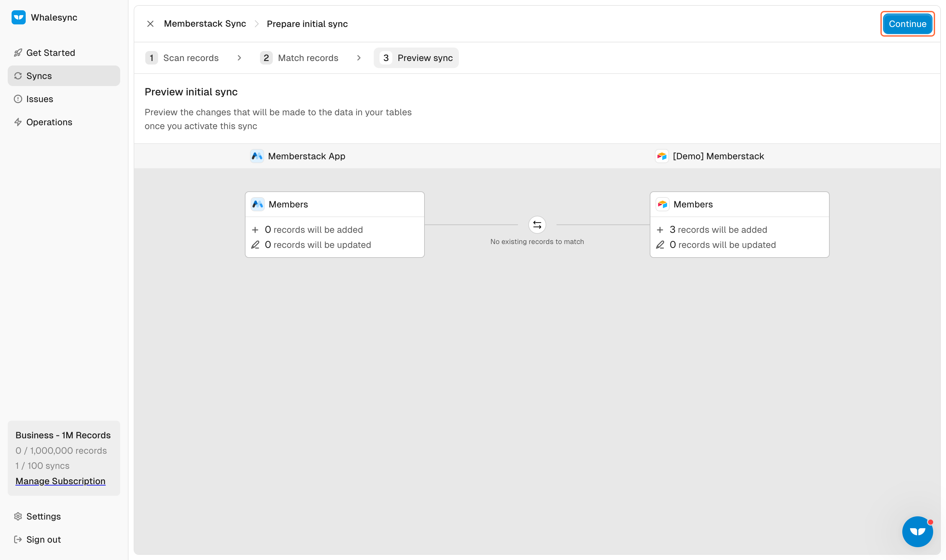The image size is (946, 560).
Task: Open Get Started in sidebar
Action: tap(50, 53)
